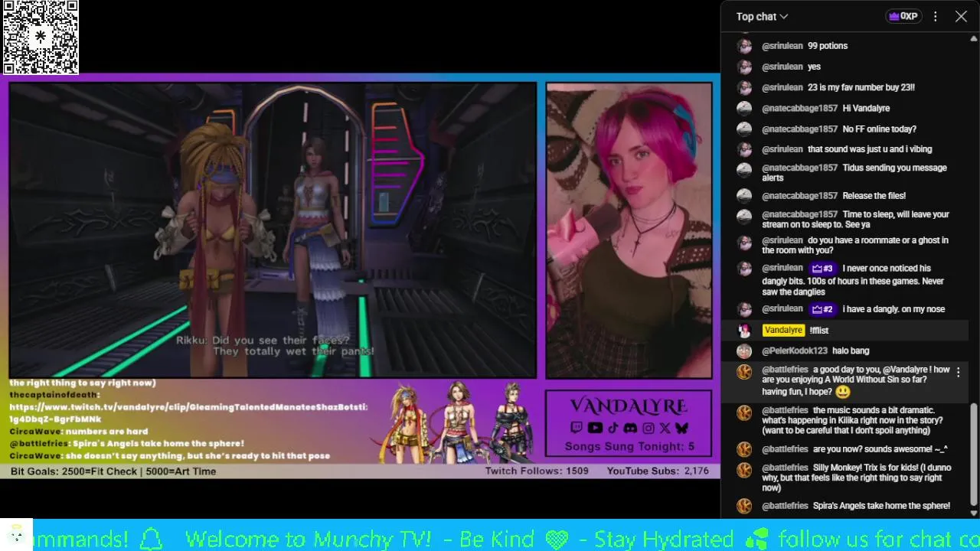This screenshot has height=551, width=980.
Task: Click the #2 crown rank badge
Action: click(x=822, y=309)
